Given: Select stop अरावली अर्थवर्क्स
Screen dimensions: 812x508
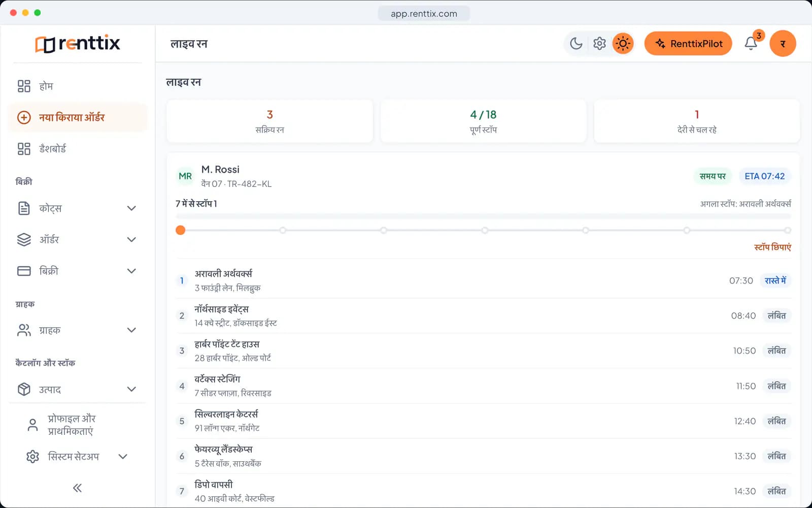Looking at the screenshot, I should pos(483,280).
